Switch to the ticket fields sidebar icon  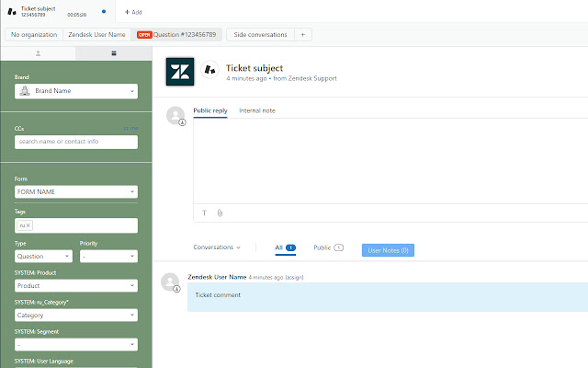point(114,53)
